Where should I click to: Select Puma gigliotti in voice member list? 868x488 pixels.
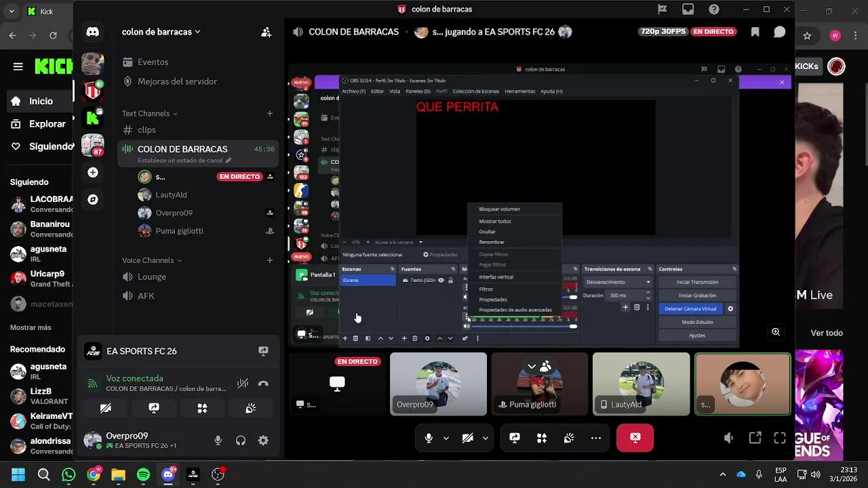pyautogui.click(x=205, y=230)
